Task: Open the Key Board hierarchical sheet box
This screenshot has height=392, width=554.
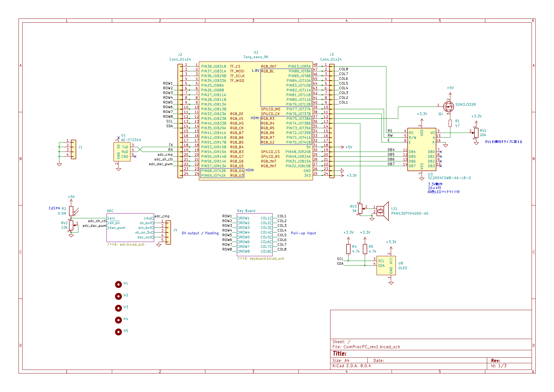Action: [x=254, y=235]
